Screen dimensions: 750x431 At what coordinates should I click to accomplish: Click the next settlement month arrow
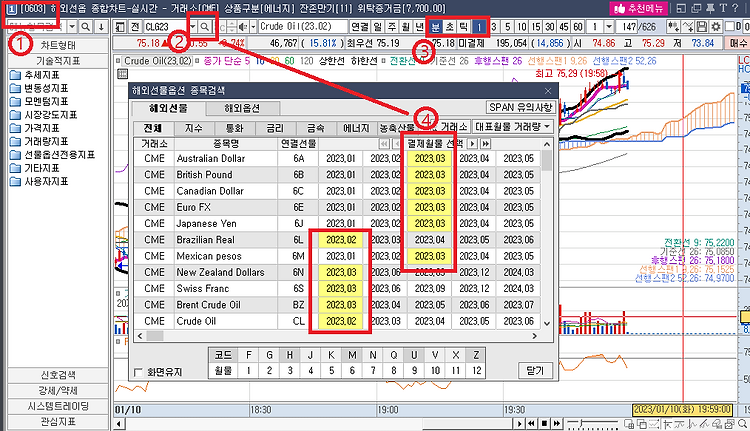[473, 144]
